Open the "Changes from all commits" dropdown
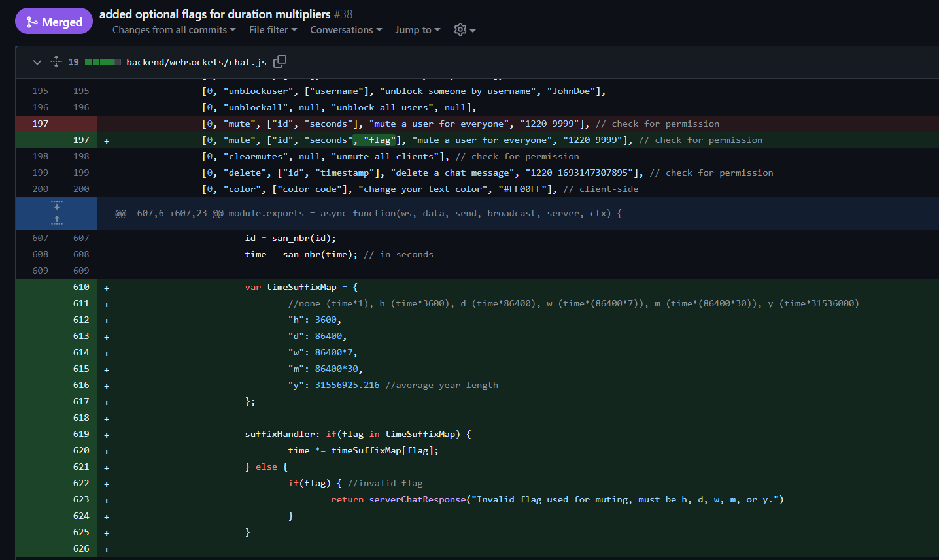 (x=173, y=30)
